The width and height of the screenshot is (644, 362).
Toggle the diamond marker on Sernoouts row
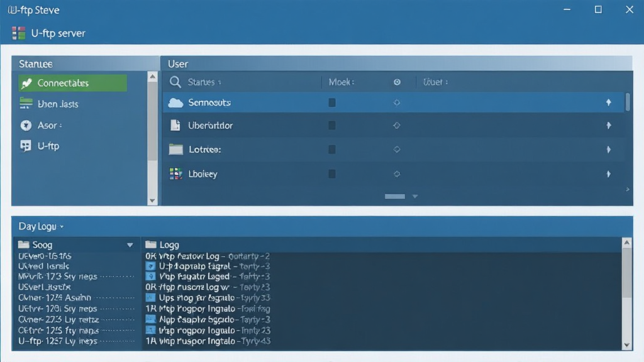coord(397,102)
